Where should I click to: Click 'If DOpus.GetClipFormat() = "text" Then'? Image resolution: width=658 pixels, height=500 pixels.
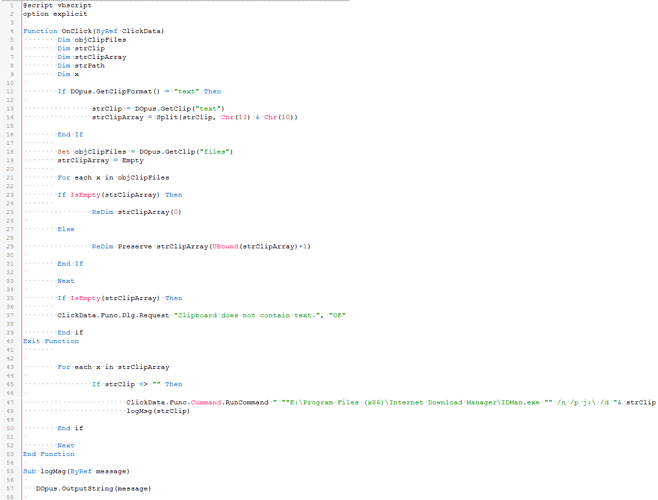(x=139, y=92)
